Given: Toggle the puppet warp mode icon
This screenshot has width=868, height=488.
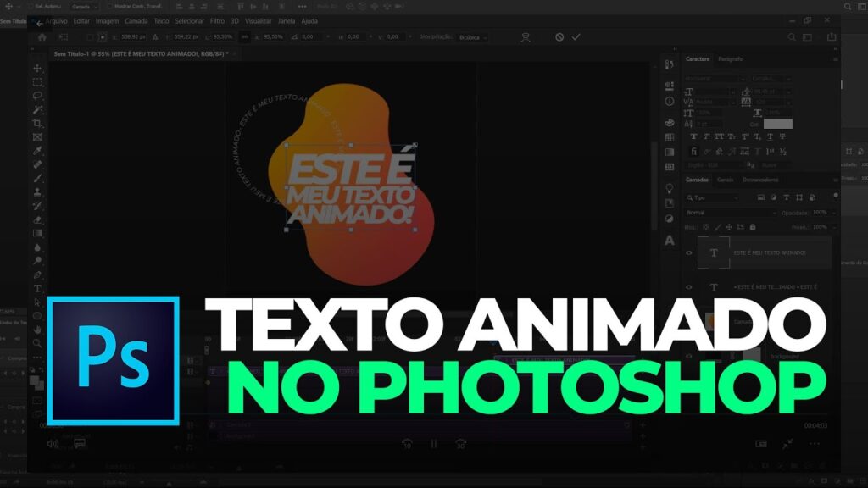Looking at the screenshot, I should (x=526, y=37).
